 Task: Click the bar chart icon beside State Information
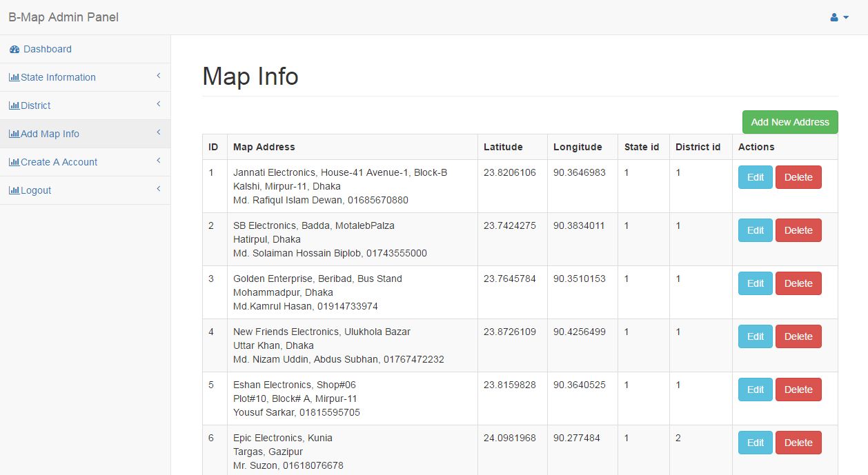tap(14, 77)
